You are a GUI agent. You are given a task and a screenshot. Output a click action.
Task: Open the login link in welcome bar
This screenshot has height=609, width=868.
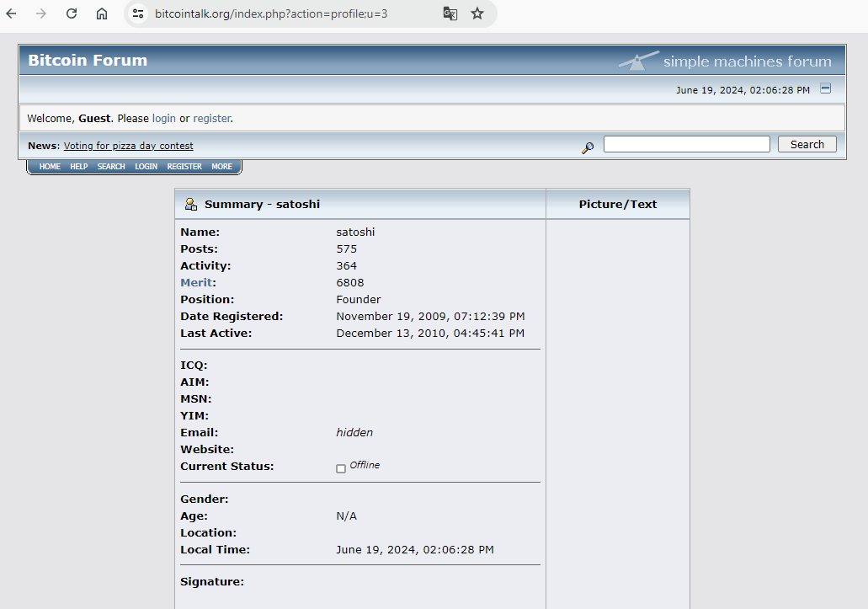(x=164, y=119)
